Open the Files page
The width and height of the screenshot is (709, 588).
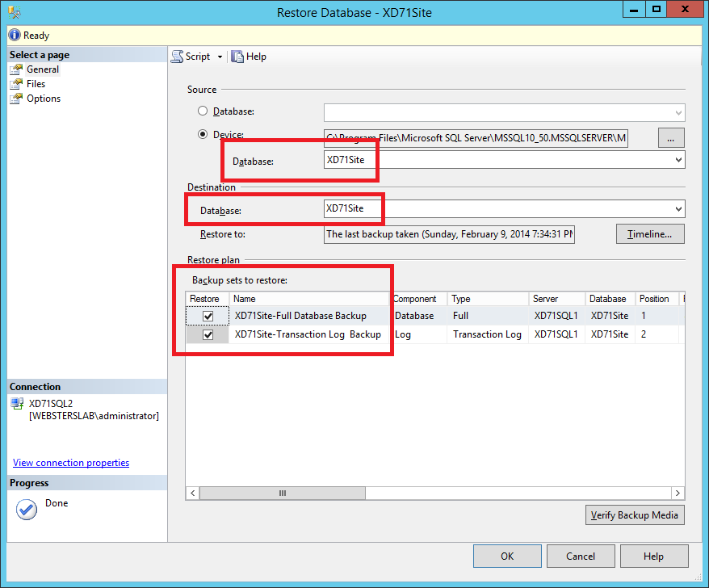[36, 84]
